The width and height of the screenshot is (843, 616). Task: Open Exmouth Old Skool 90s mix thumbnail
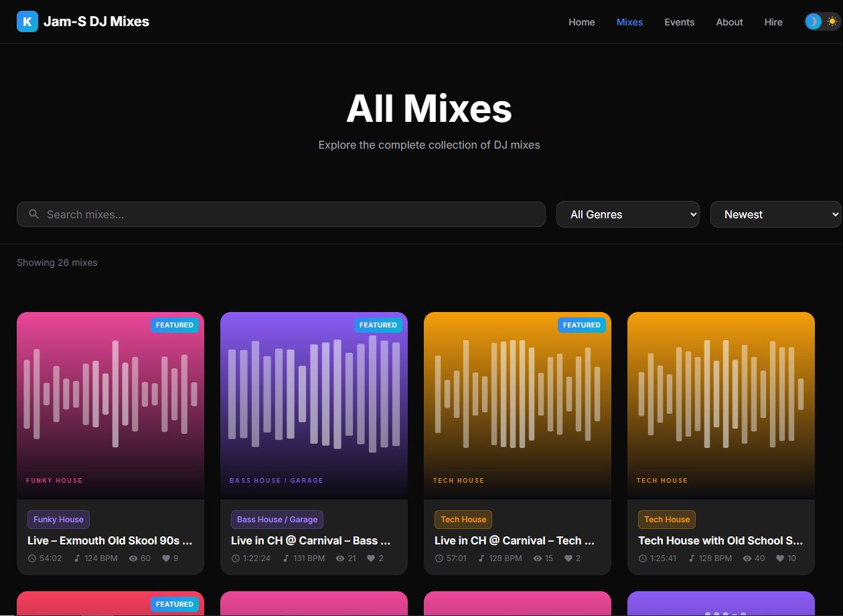110,406
